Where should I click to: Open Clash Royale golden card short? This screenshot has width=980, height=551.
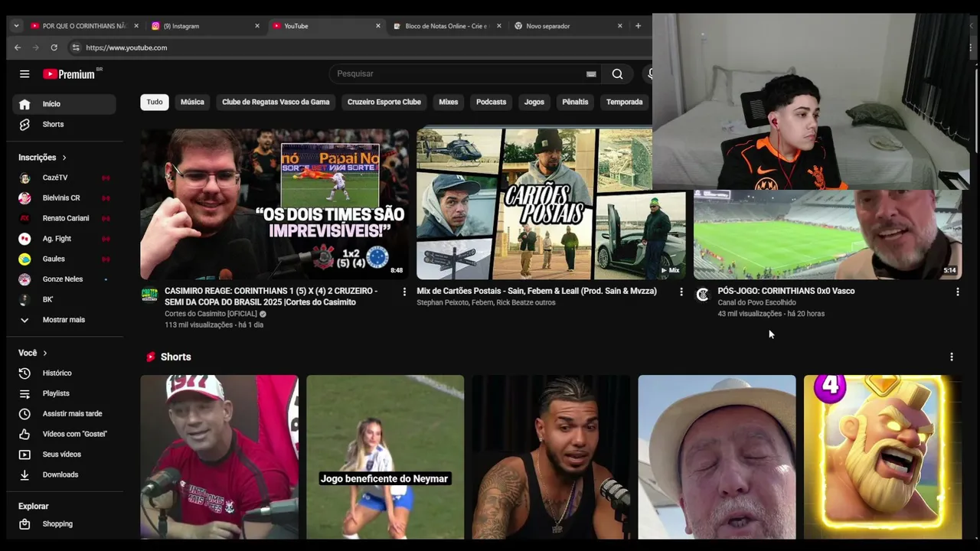click(883, 457)
